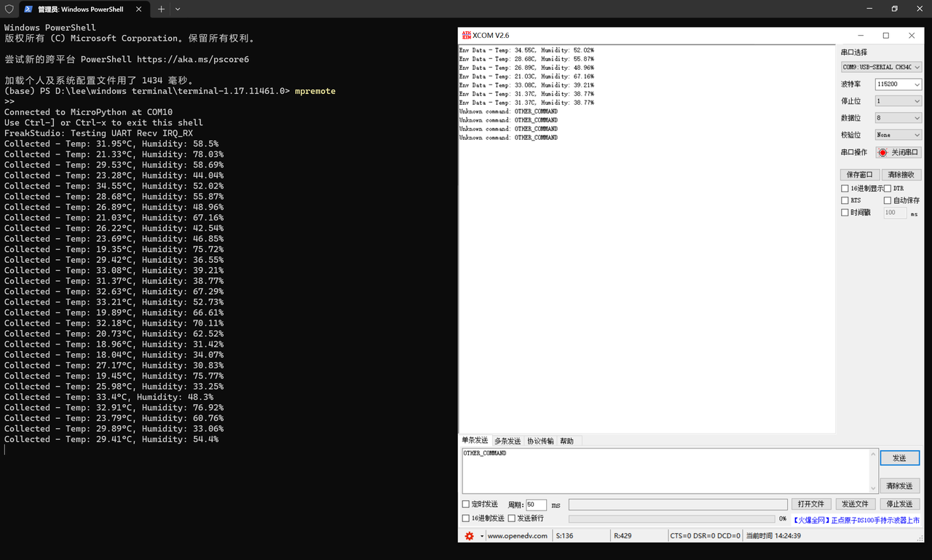The height and width of the screenshot is (560, 932).
Task: Open the 停止位 stop bits dropdown
Action: pyautogui.click(x=899, y=101)
